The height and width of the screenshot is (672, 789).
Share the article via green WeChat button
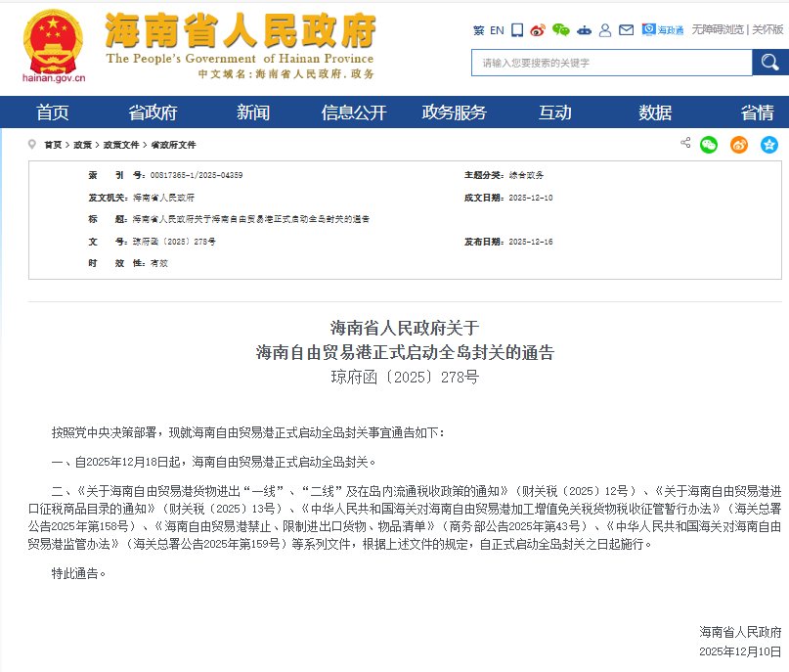(709, 145)
